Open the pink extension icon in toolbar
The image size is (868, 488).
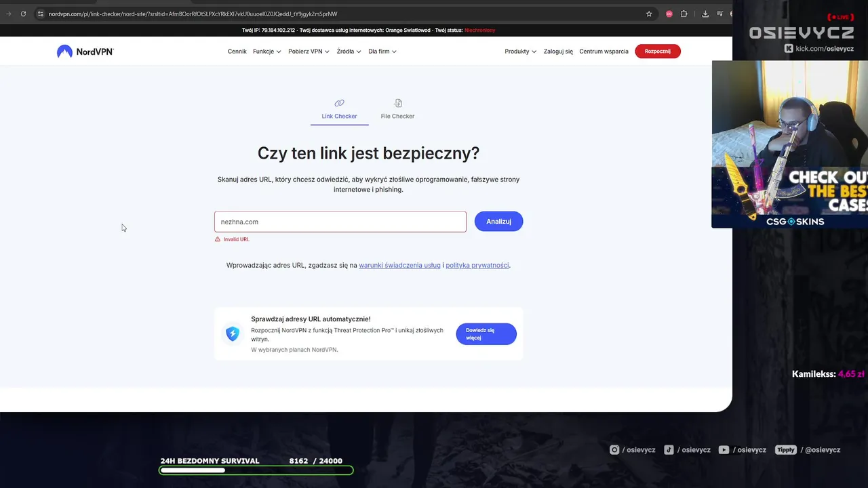[x=669, y=14]
